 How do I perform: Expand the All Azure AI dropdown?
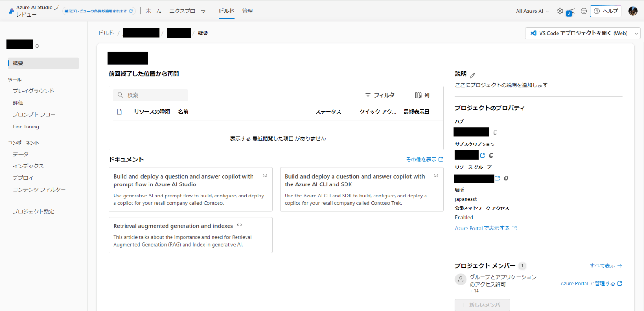point(532,11)
